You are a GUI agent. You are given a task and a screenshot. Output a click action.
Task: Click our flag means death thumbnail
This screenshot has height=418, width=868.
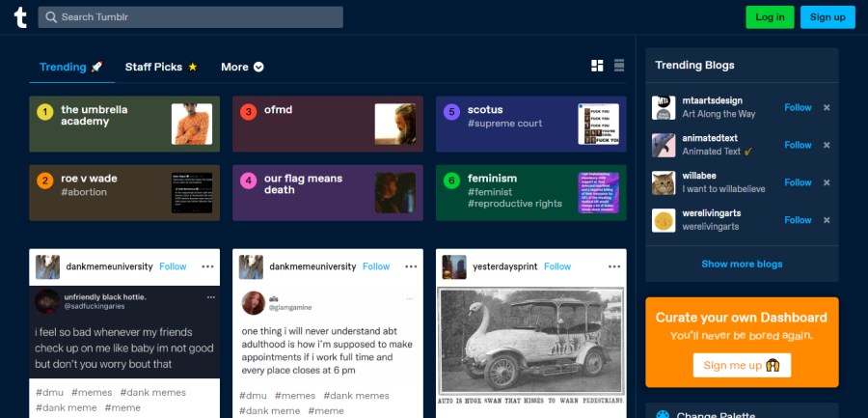(x=395, y=193)
